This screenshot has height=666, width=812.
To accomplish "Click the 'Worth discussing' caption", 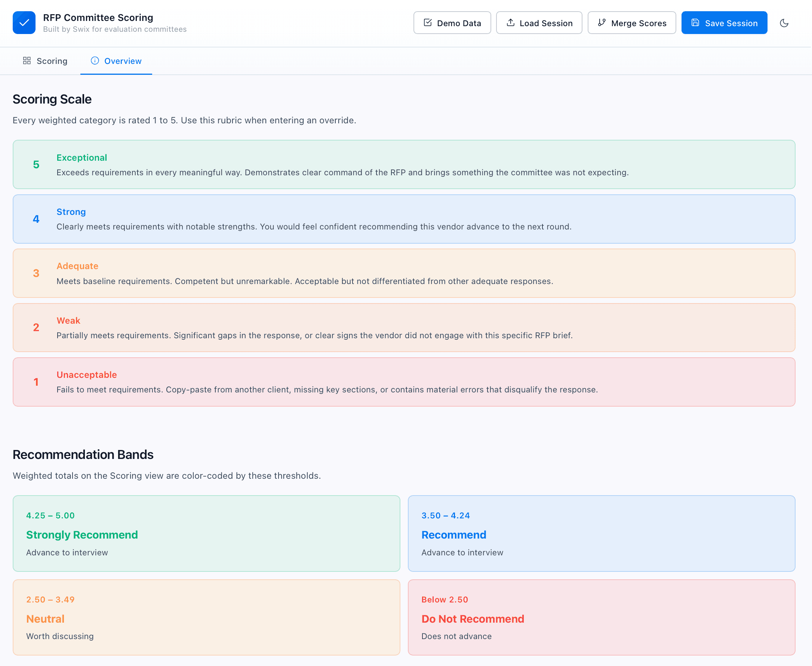I will point(60,636).
